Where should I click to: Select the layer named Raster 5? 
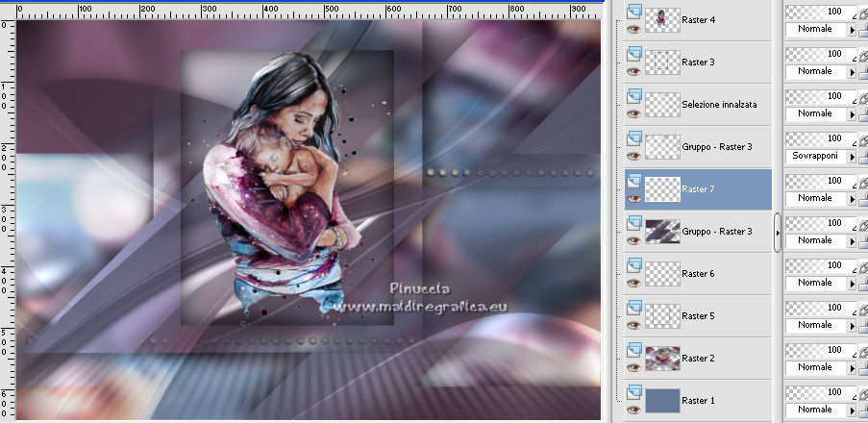pos(698,315)
